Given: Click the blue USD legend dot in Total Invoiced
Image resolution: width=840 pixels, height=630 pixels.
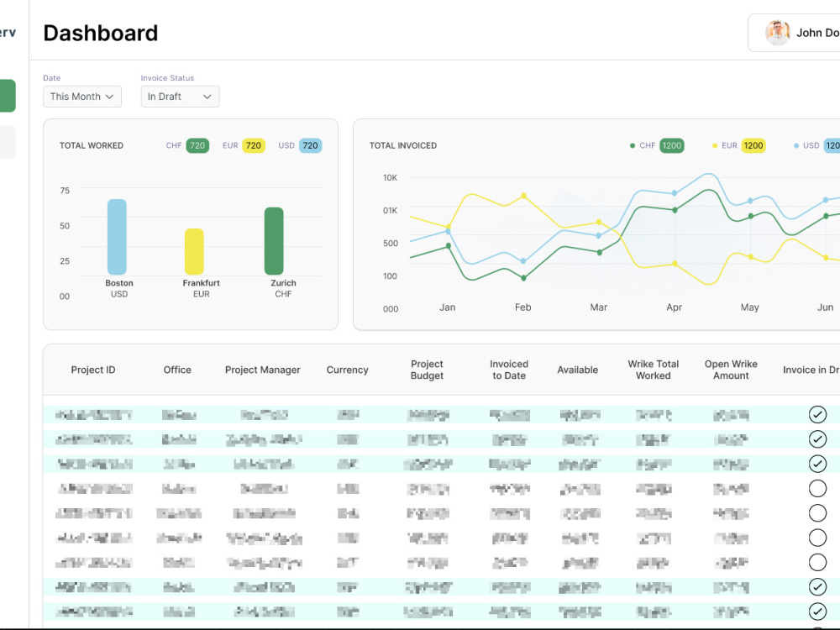Looking at the screenshot, I should tap(796, 145).
